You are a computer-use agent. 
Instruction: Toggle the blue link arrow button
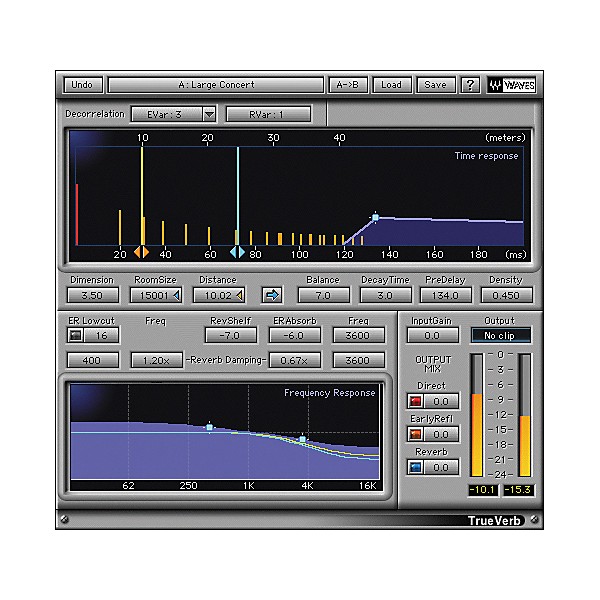[272, 295]
